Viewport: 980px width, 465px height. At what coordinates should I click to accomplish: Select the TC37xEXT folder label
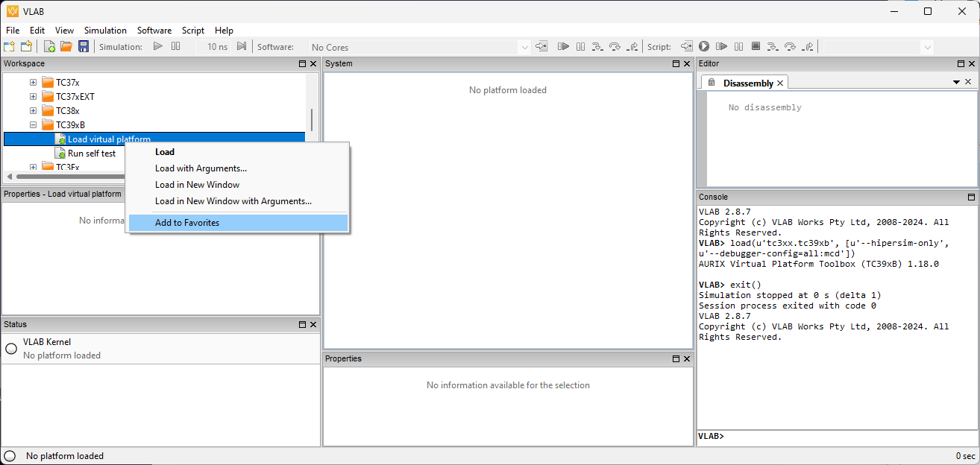(x=75, y=96)
